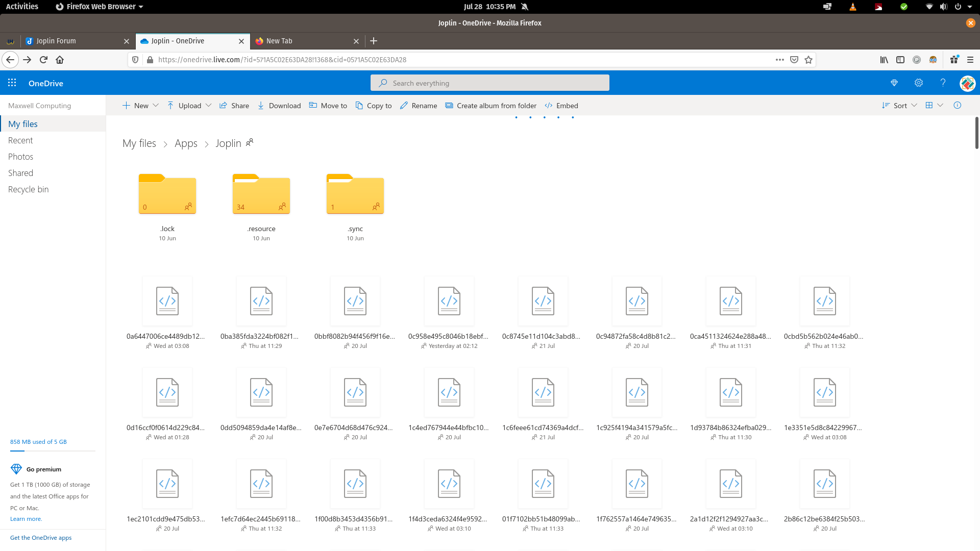Open the help question mark icon

[943, 83]
